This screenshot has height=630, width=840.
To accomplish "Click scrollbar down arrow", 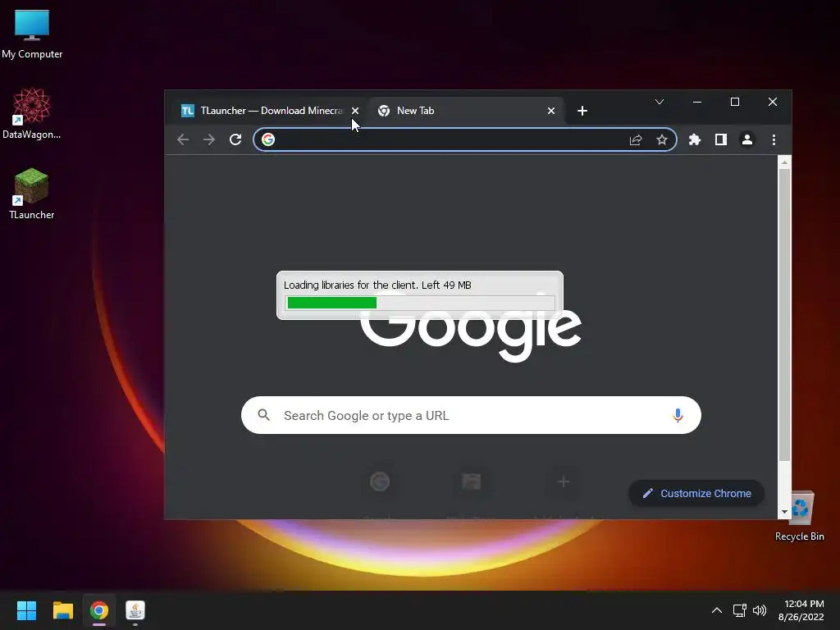I will 784,512.
